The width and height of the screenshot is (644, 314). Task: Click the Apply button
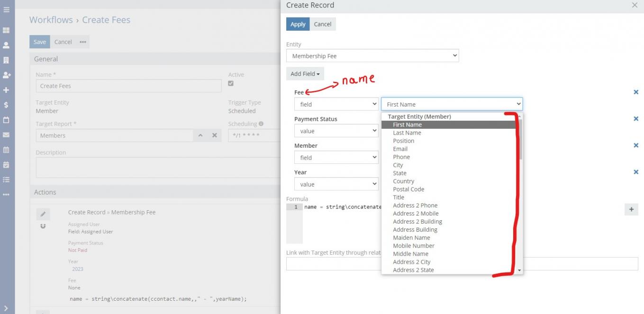[298, 24]
